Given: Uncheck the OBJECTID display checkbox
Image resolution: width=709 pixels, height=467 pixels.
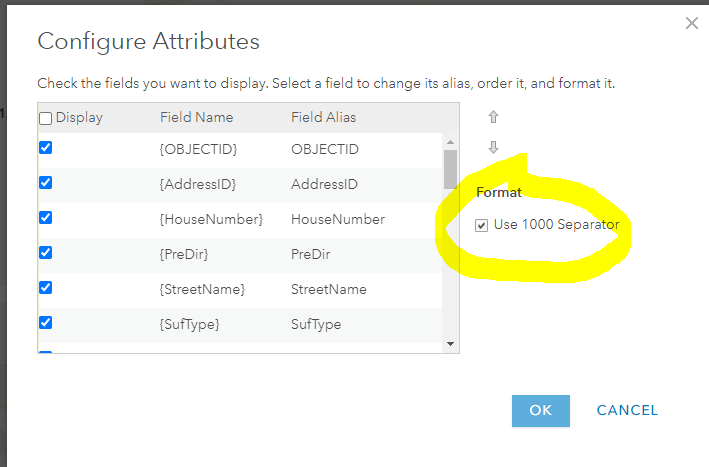Looking at the screenshot, I should coord(45,148).
